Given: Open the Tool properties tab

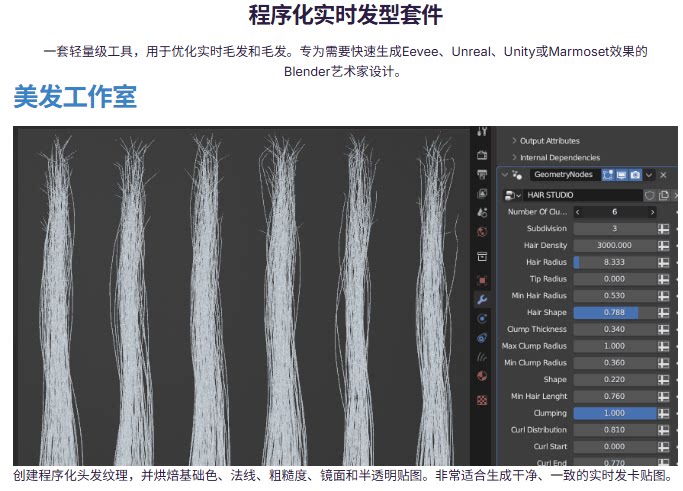Looking at the screenshot, I should [482, 131].
